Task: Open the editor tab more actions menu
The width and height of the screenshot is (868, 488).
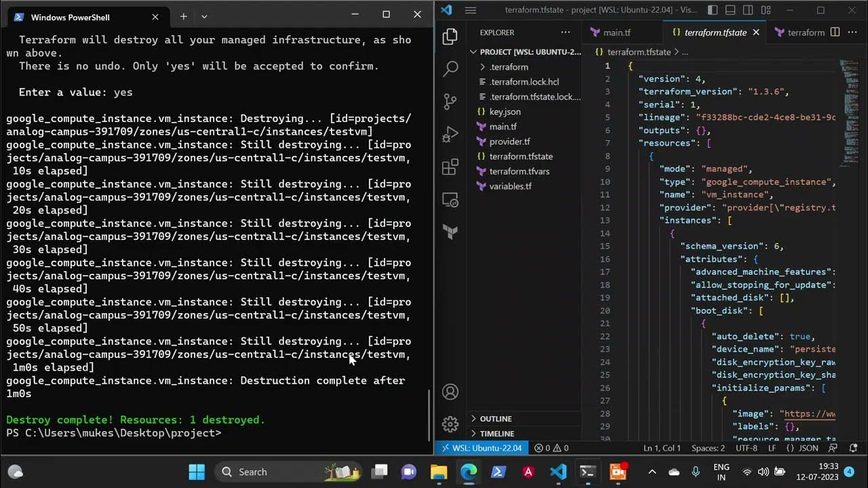Action: (852, 32)
